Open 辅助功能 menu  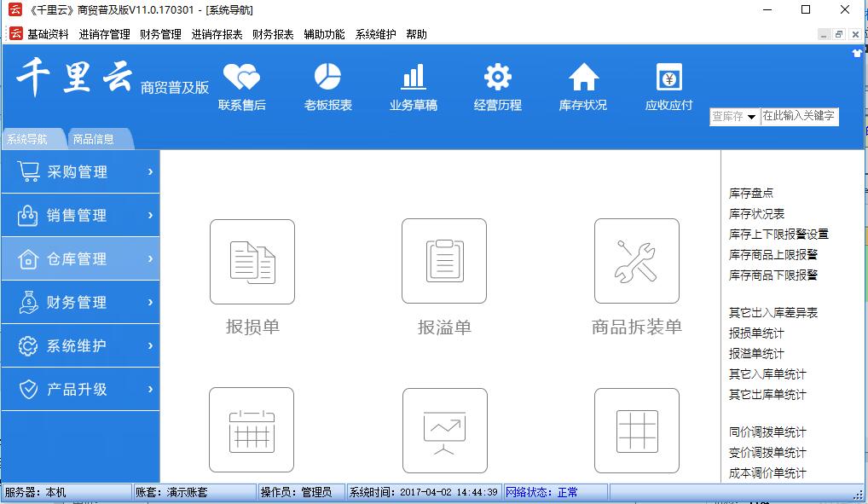tap(324, 34)
